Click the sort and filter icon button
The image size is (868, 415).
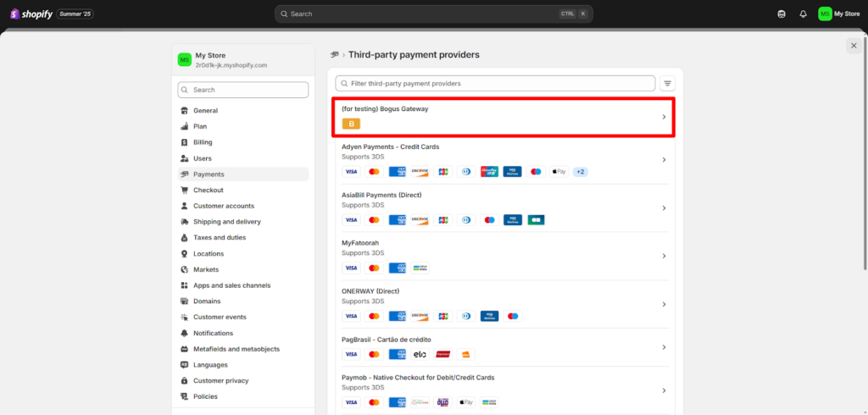click(668, 83)
